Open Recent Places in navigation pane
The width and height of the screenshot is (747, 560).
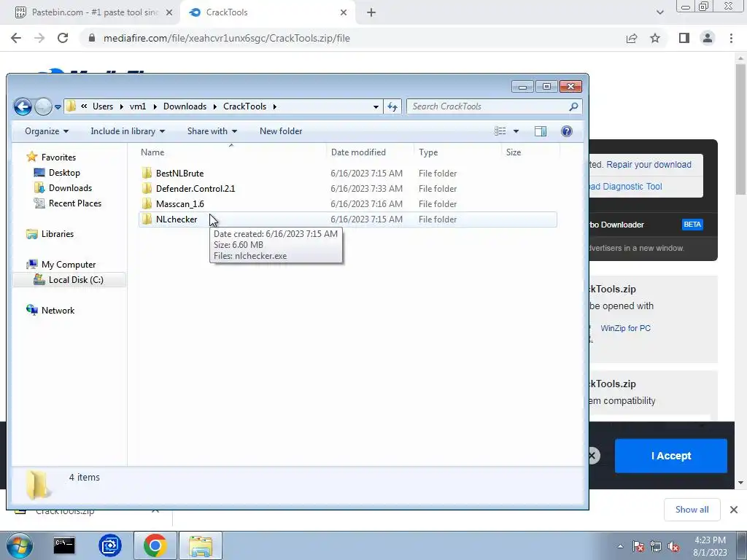click(75, 203)
